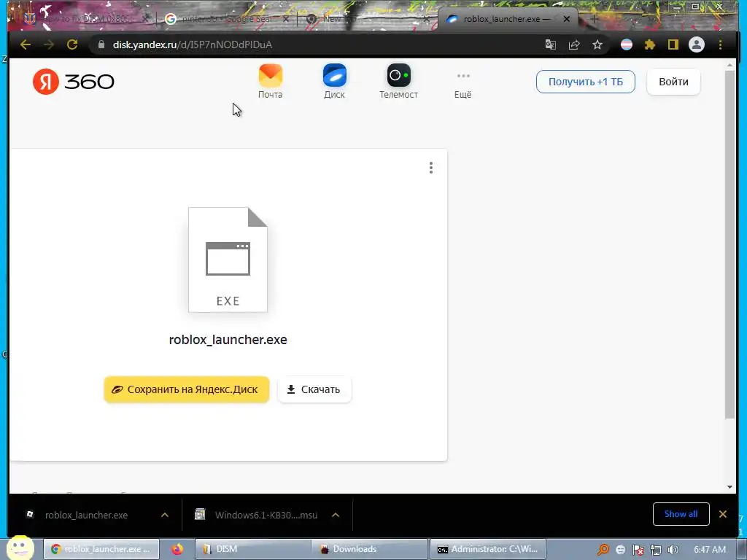Click the translate page icon

pyautogui.click(x=550, y=44)
